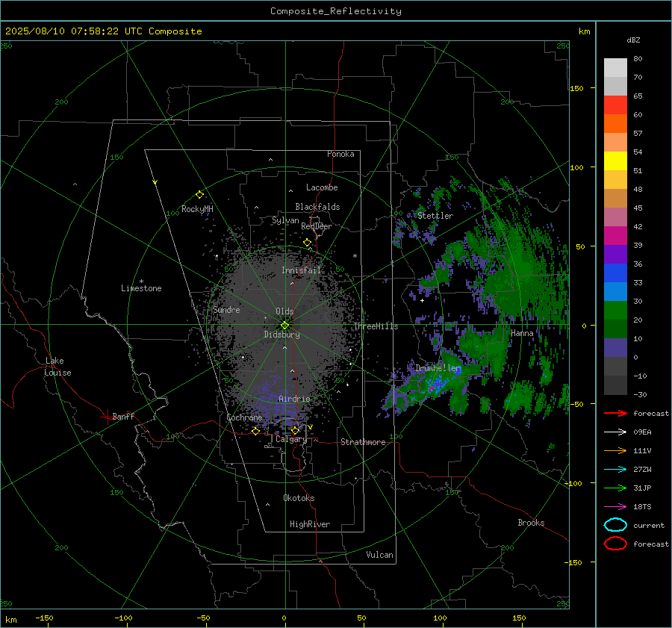Click the Blackfalds town label

(317, 207)
